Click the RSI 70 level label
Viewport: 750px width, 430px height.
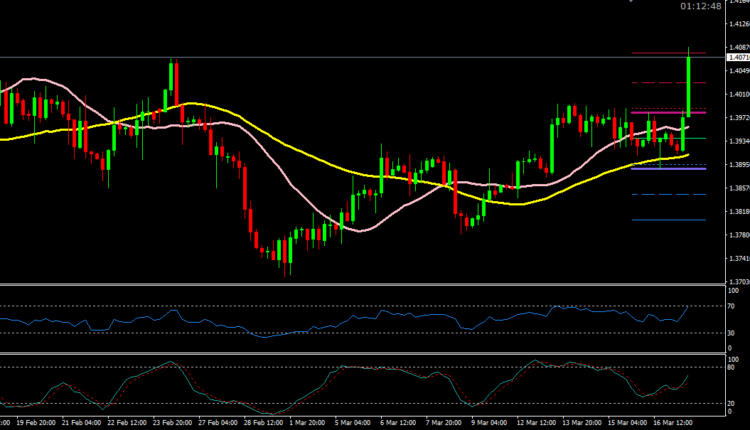(734, 306)
